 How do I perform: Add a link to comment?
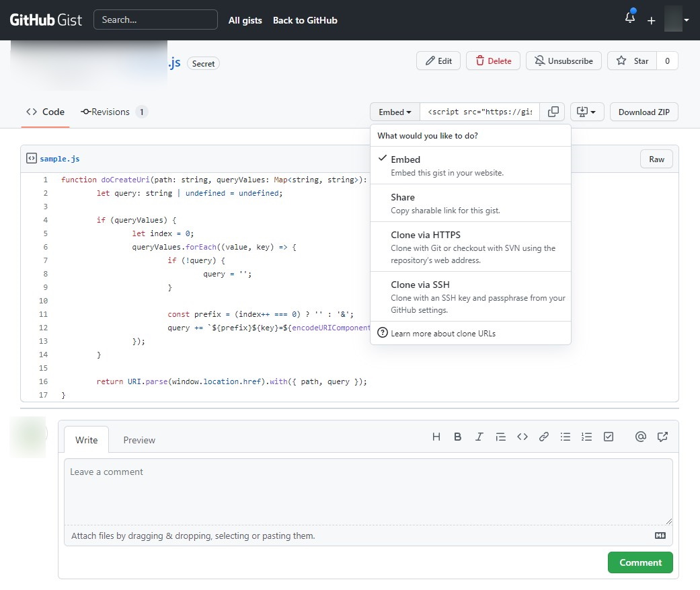pos(544,437)
